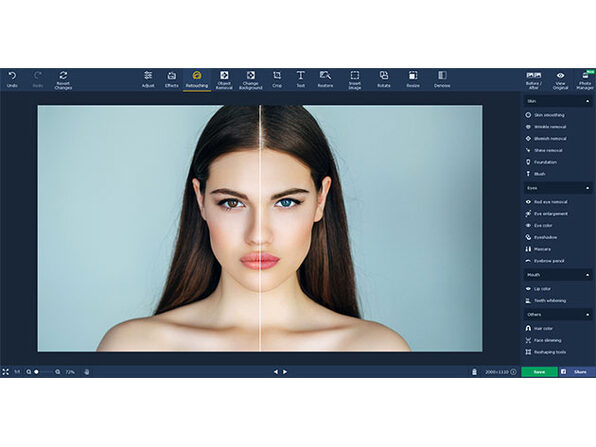
Task: Select the Eyebrow pencil tool
Action: click(545, 261)
